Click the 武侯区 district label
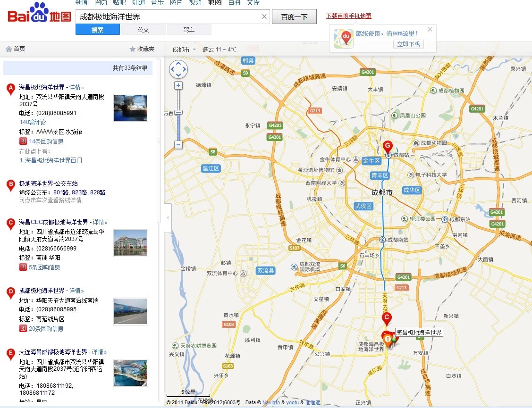Image resolution: width=532 pixels, height=408 pixels. tap(363, 206)
